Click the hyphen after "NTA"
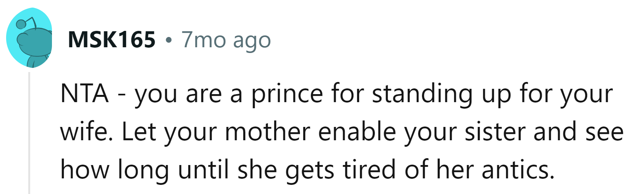The width and height of the screenshot is (644, 194). (x=121, y=95)
